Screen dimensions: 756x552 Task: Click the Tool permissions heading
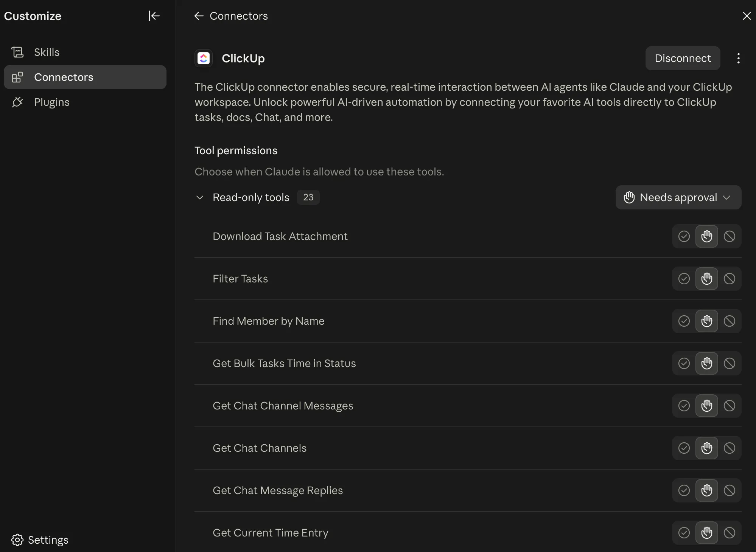(x=236, y=150)
